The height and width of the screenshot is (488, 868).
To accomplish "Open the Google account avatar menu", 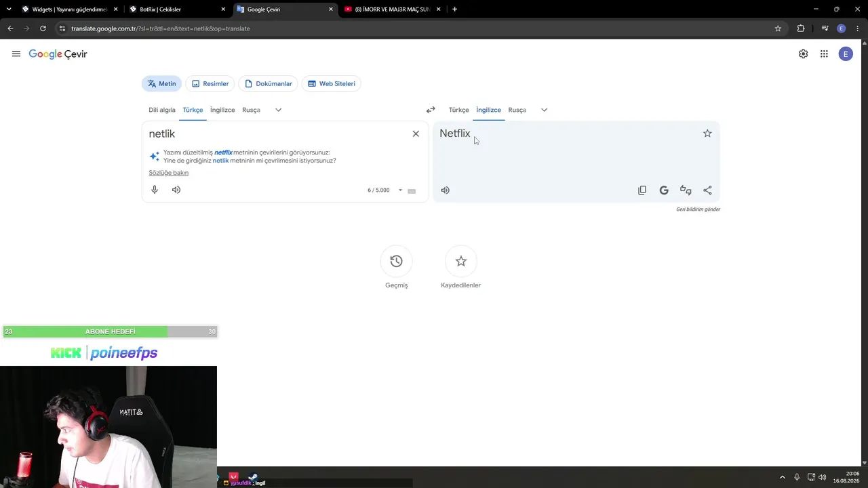I will click(846, 54).
